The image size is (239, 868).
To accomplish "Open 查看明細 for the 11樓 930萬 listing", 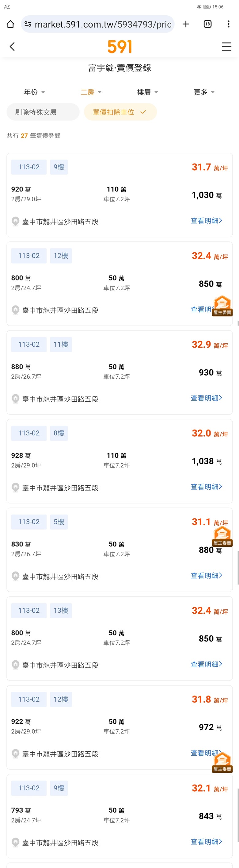I will [206, 398].
